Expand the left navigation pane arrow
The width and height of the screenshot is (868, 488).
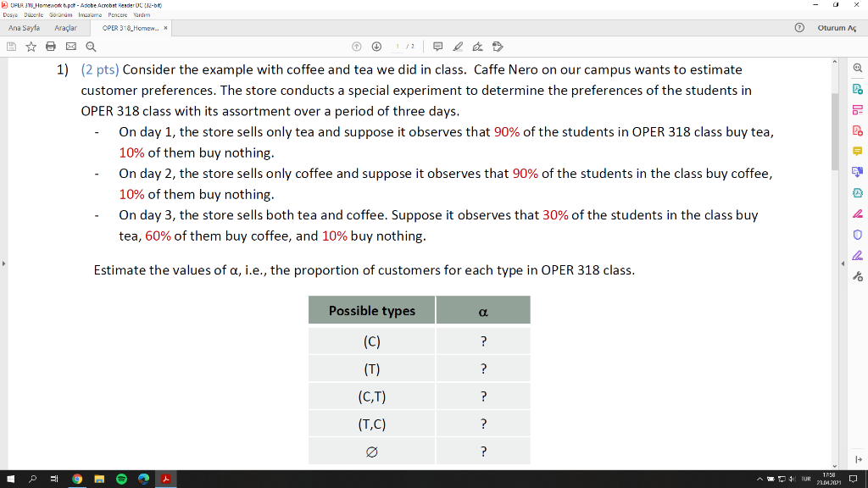point(3,263)
